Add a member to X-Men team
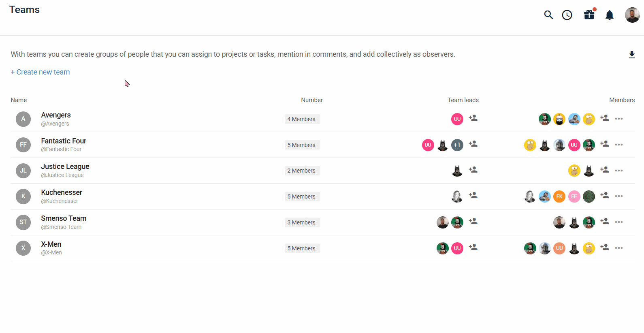Screen dimensions: 644x333 pyautogui.click(x=605, y=248)
